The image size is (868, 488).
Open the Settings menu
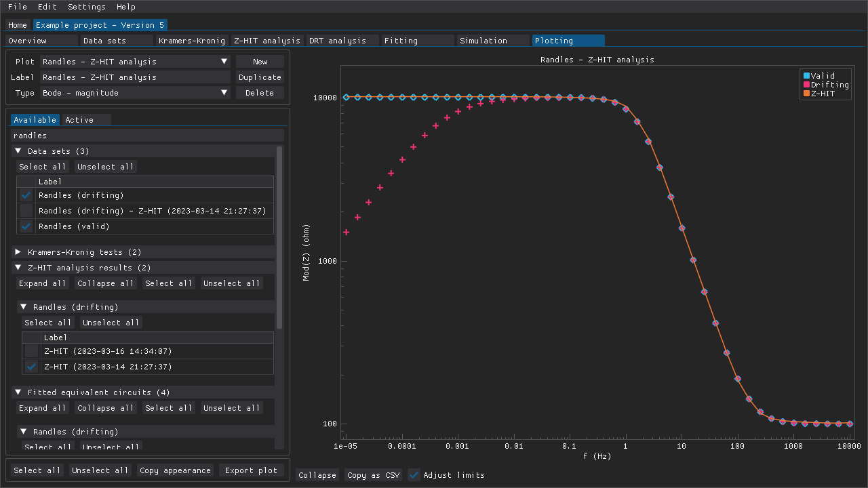pyautogui.click(x=87, y=7)
